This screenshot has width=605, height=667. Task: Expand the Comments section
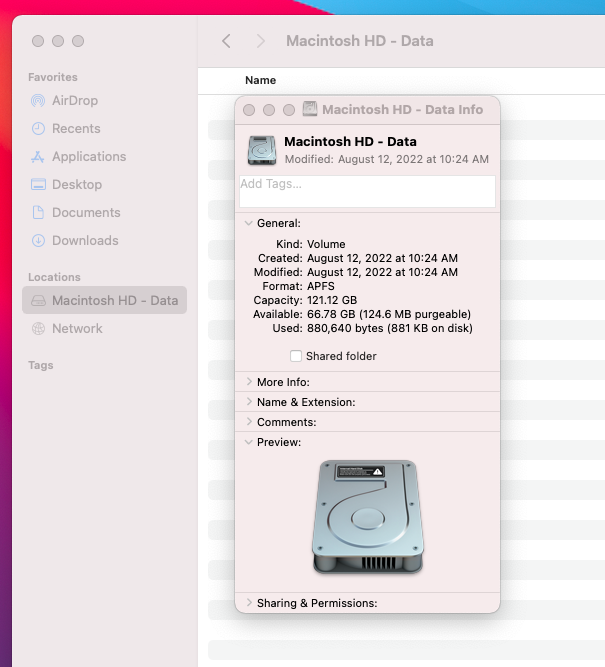pyautogui.click(x=249, y=422)
